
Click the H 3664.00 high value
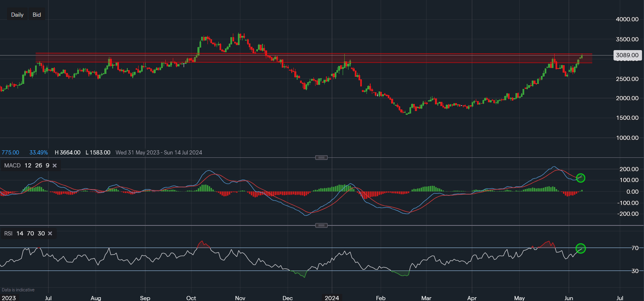(x=68, y=152)
